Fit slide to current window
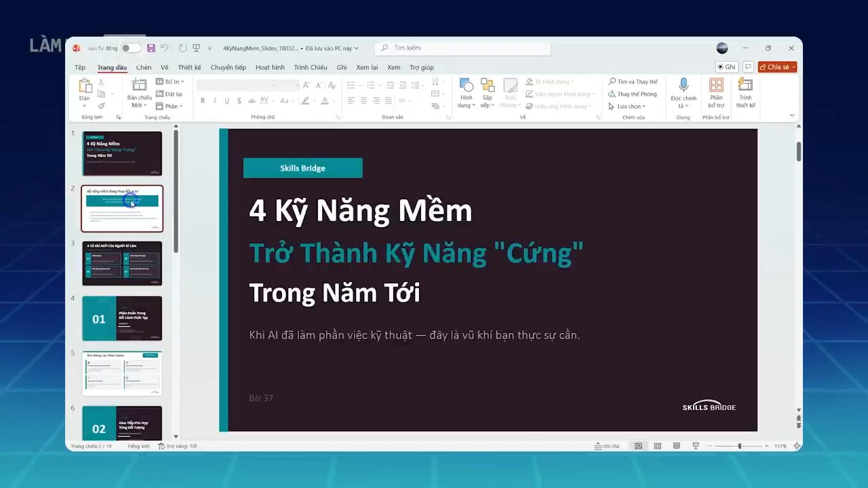This screenshot has width=868, height=488. point(797,446)
